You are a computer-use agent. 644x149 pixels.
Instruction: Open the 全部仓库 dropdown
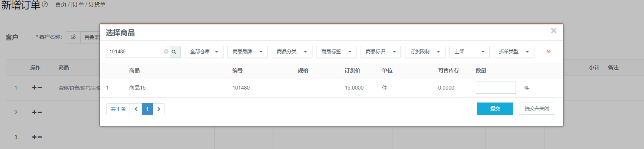pos(204,52)
